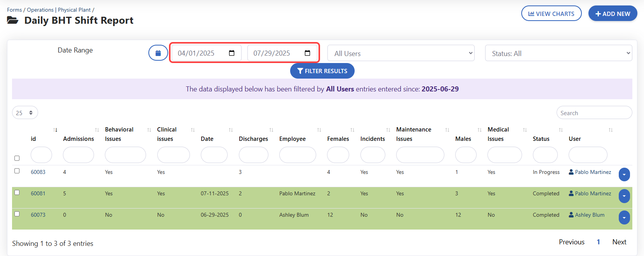The width and height of the screenshot is (644, 256).
Task: Navigate to the Operations breadcrumb
Action: pos(40,10)
